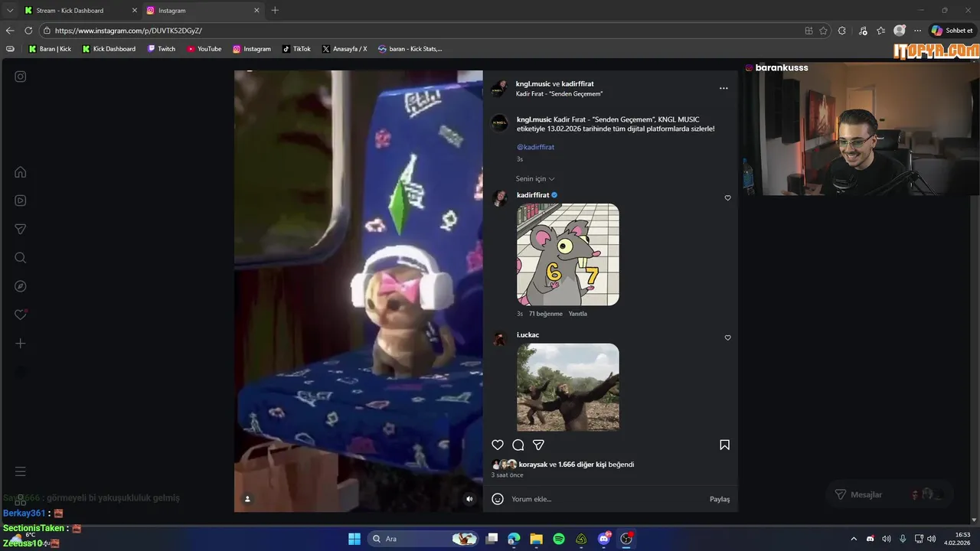This screenshot has width=980, height=551.
Task: Click create new post plus icon
Action: click(x=21, y=344)
